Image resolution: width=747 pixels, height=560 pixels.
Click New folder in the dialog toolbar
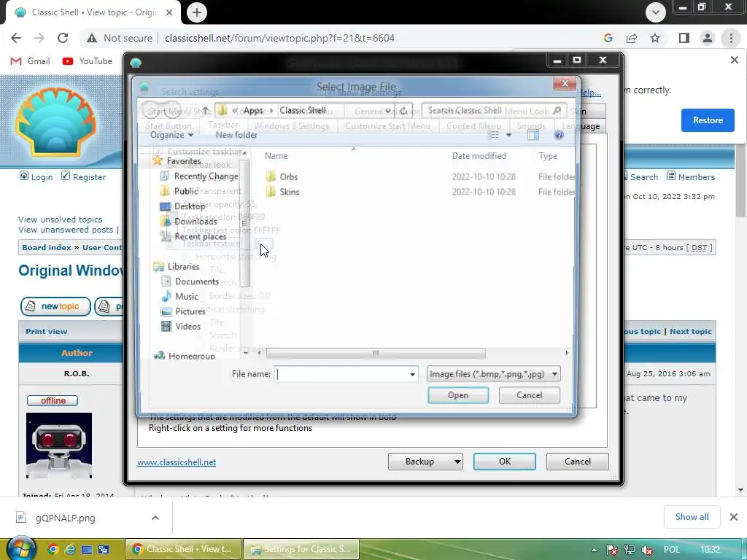[x=236, y=135]
